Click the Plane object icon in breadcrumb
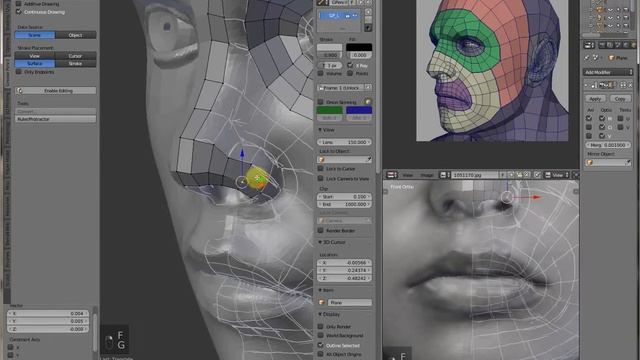Screen dimensions: 640x360 coord(611,58)
